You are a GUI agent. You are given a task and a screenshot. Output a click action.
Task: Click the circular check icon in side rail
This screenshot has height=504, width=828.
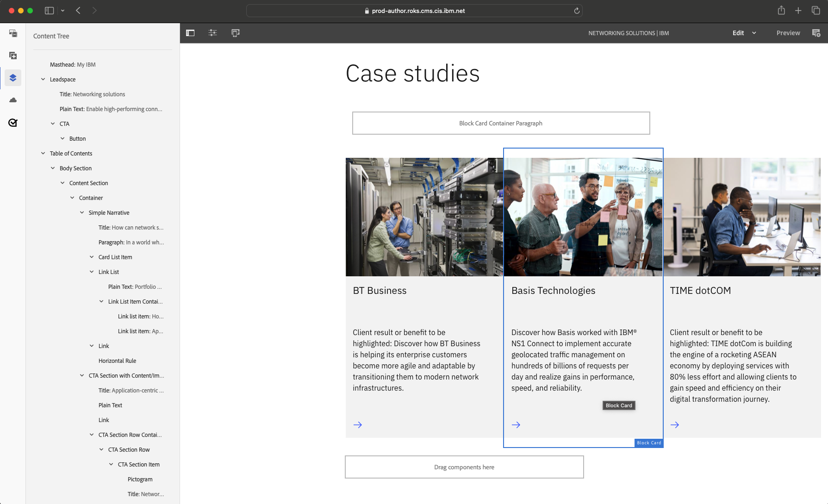pyautogui.click(x=13, y=123)
